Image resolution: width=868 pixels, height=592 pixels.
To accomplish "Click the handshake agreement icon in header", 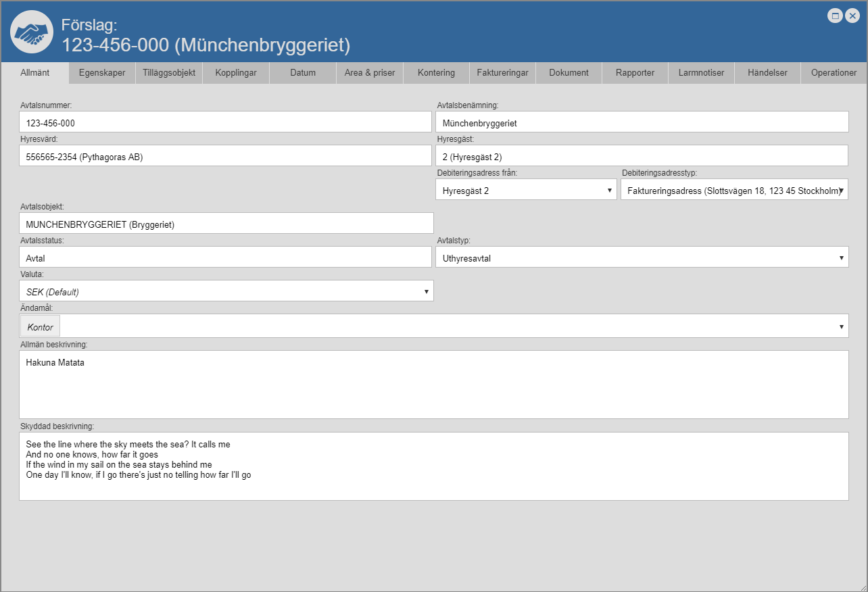I will click(x=32, y=32).
